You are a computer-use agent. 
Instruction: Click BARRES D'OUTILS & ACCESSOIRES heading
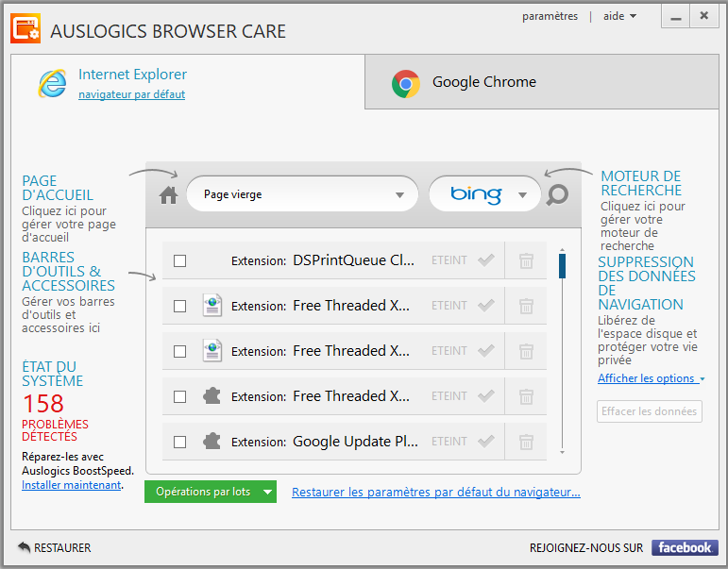68,272
